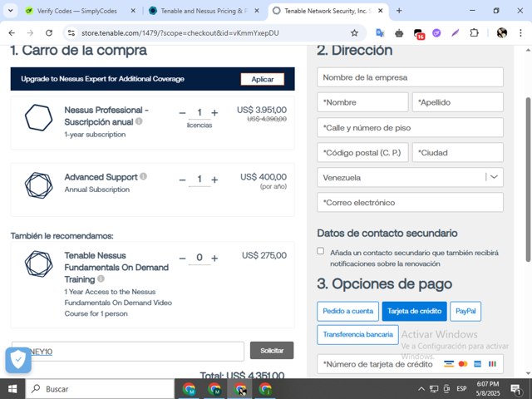The height and width of the screenshot is (399, 532).
Task: Open a new browser tab
Action: (x=399, y=11)
